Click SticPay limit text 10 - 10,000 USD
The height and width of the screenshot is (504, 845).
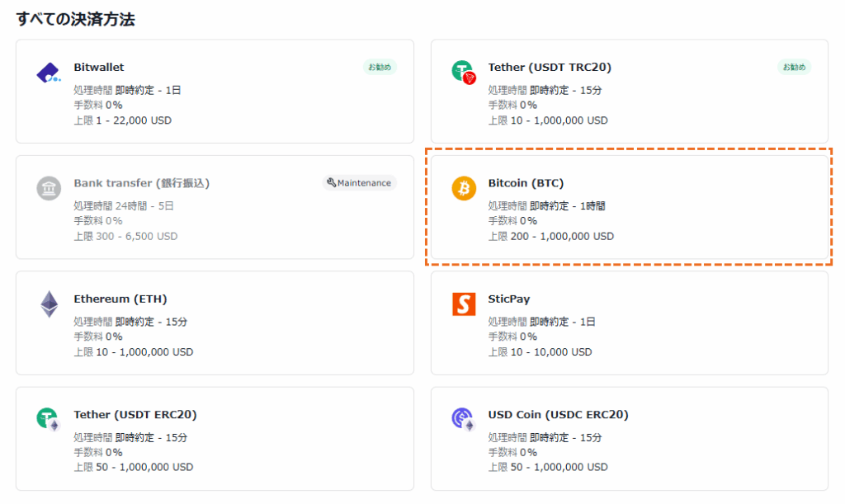tap(551, 352)
